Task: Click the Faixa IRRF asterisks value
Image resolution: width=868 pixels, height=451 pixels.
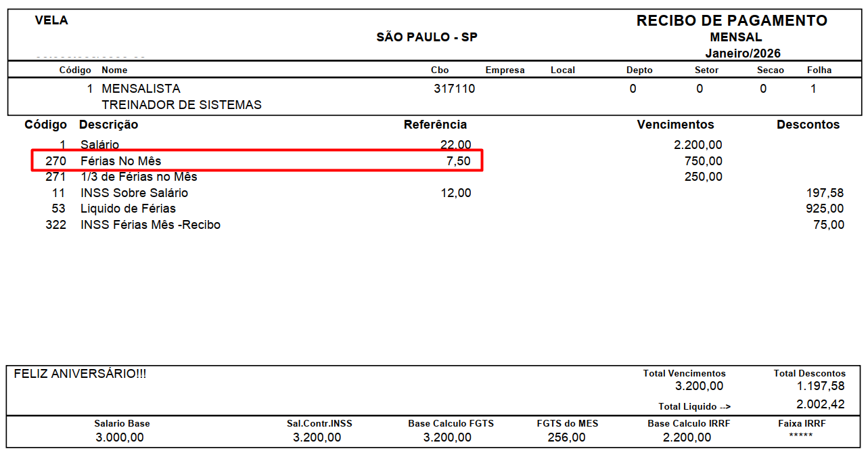Action: tap(801, 435)
